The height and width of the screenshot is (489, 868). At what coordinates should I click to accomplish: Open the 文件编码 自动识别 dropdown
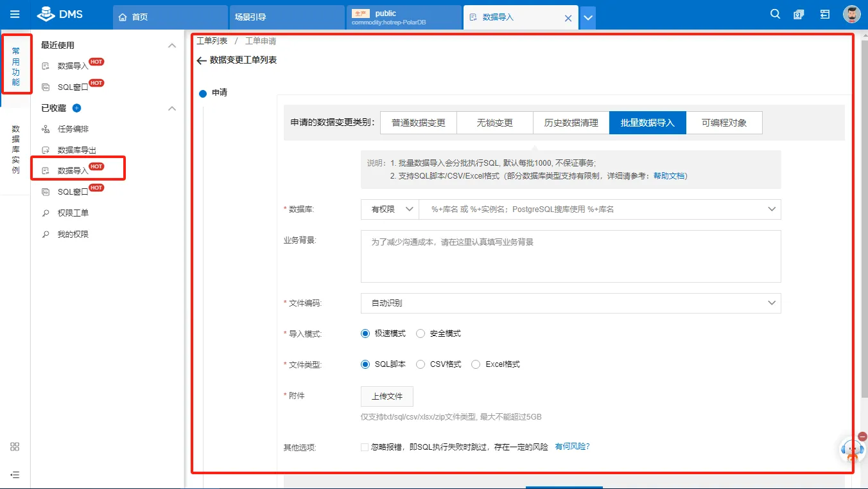click(571, 303)
